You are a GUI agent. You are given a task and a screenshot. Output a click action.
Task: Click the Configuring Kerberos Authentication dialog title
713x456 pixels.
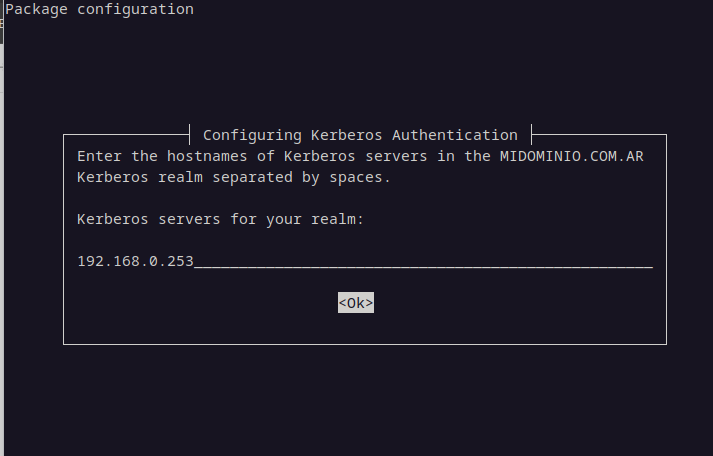coord(360,135)
